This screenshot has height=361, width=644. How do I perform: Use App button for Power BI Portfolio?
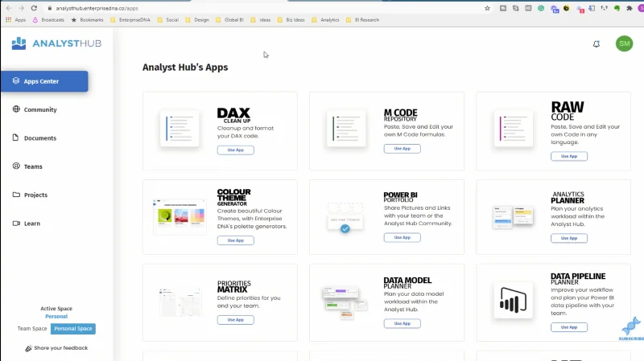(402, 237)
